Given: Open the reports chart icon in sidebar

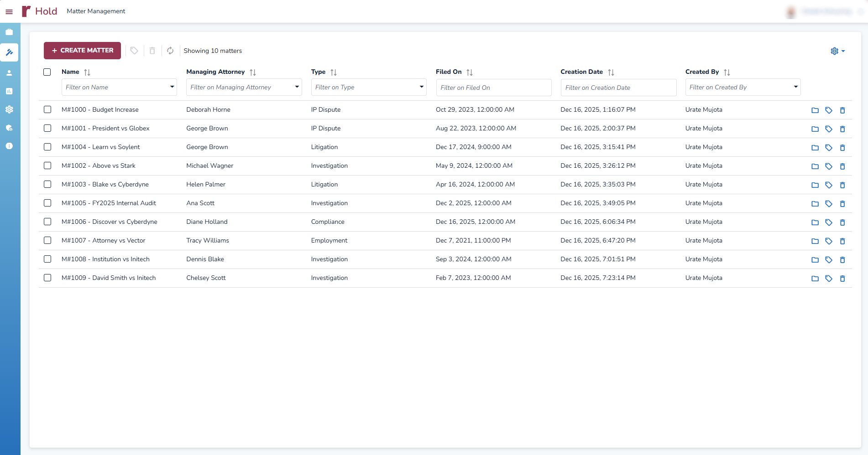Looking at the screenshot, I should point(9,91).
